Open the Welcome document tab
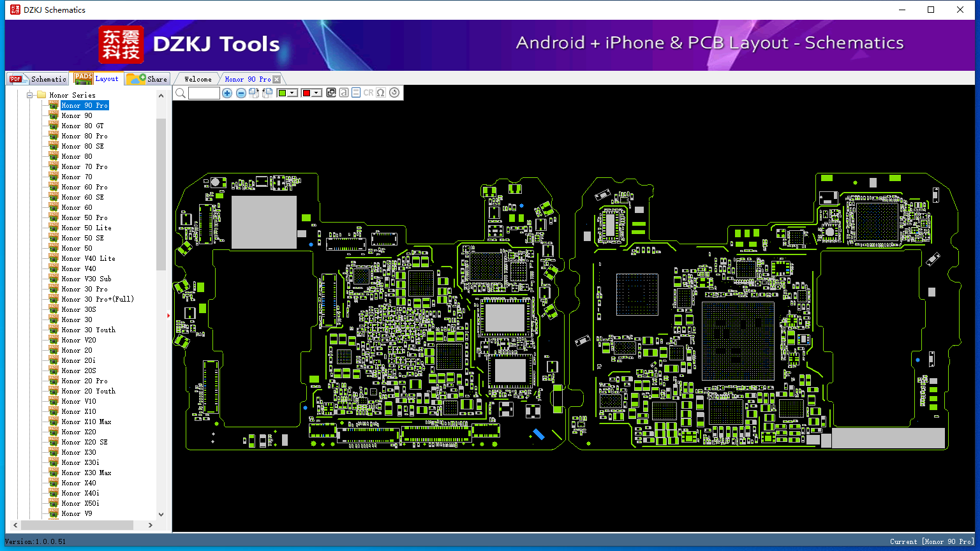Image resolution: width=980 pixels, height=551 pixels. 198,79
